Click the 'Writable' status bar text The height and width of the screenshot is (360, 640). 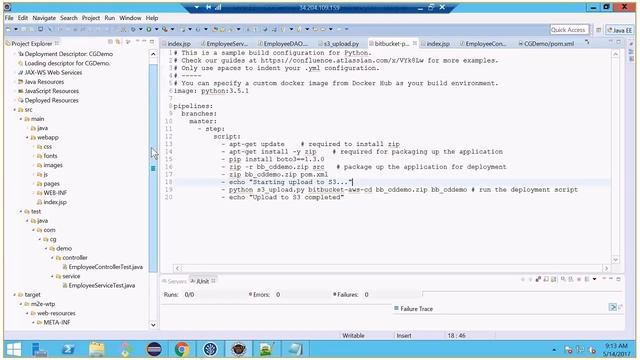pos(353,336)
